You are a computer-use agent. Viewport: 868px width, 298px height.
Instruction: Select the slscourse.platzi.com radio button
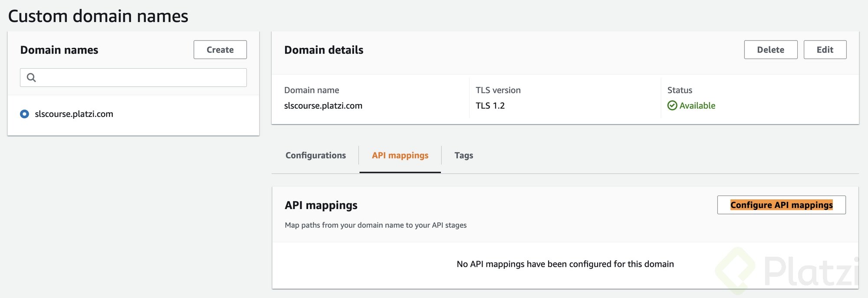pyautogui.click(x=25, y=114)
